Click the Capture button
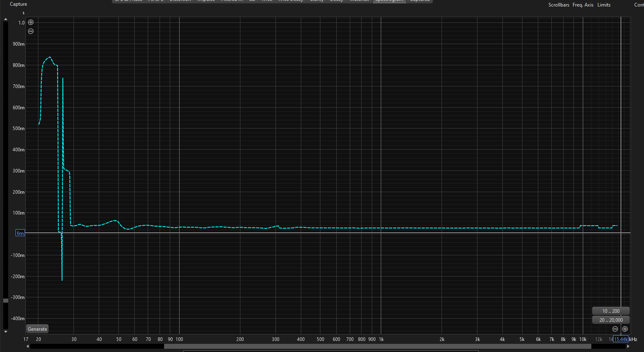Screen dimensions: 644x352 coord(18,4)
